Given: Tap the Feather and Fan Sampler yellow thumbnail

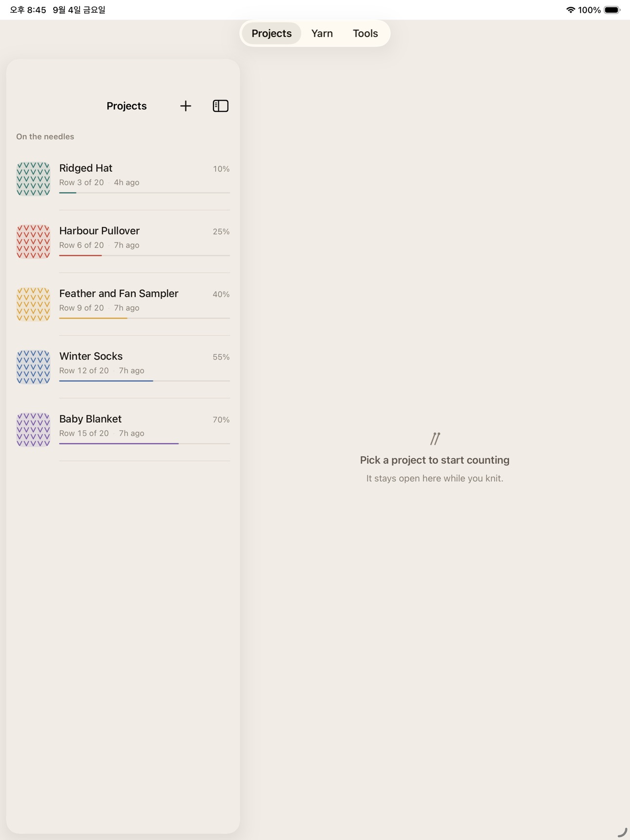Looking at the screenshot, I should (x=33, y=304).
